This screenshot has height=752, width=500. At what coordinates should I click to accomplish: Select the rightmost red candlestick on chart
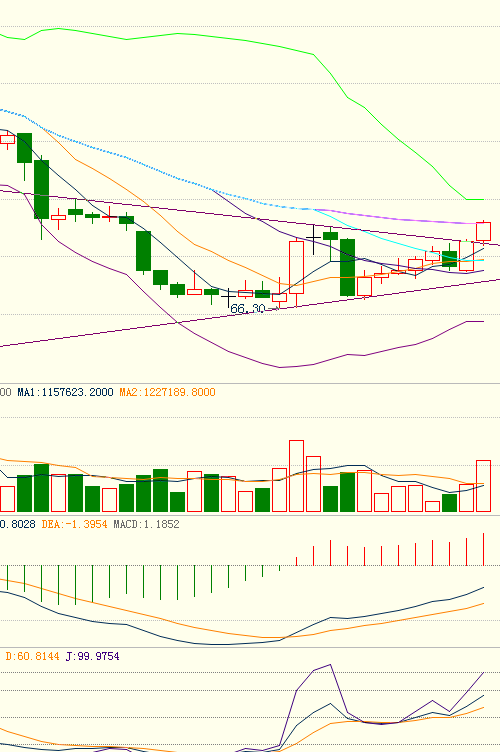click(x=483, y=231)
